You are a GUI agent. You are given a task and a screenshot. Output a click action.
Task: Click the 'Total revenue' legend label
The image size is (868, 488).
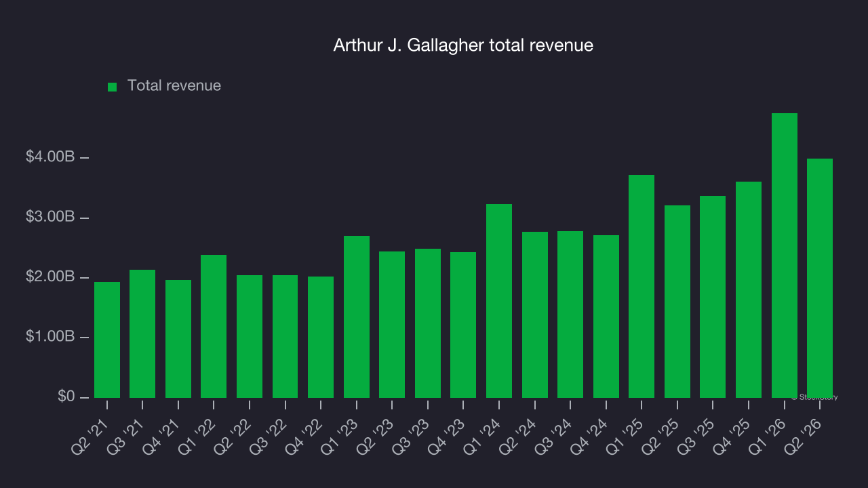click(174, 85)
